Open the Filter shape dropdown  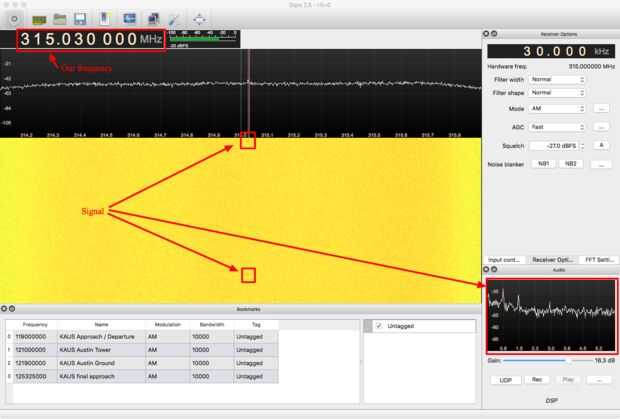(557, 93)
